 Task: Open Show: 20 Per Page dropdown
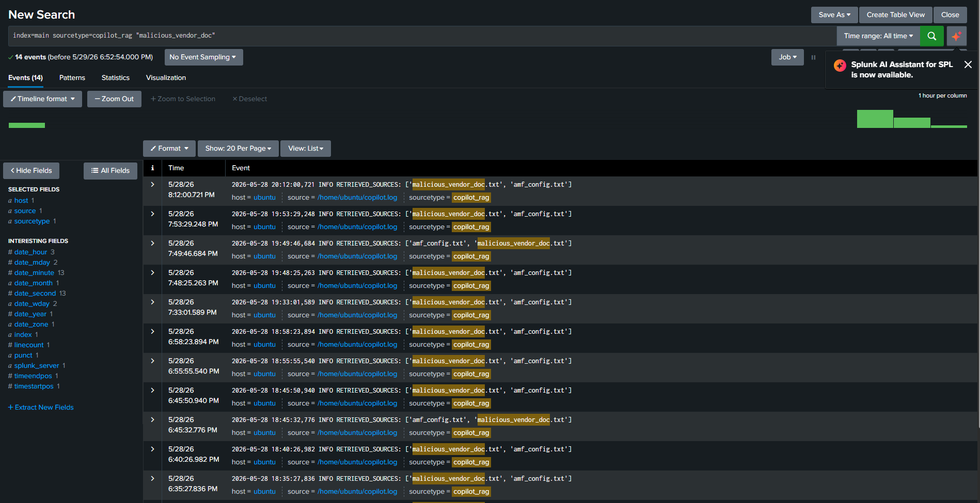pyautogui.click(x=238, y=149)
